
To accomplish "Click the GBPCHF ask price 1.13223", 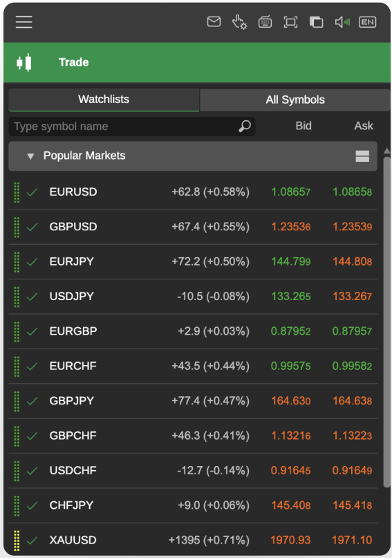I will point(352,436).
